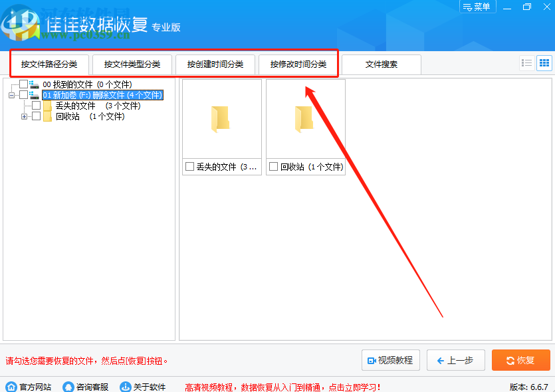Restore down the application window
The image size is (555, 392).
click(x=527, y=7)
